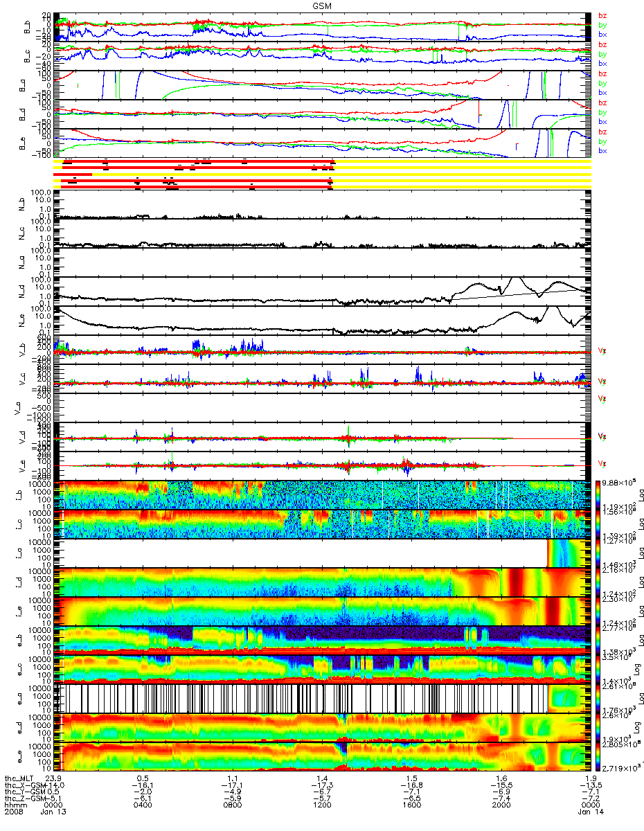Pick the 'V_a' velocity panel label
Viewport: 644px width, 831px height.
tap(17, 409)
